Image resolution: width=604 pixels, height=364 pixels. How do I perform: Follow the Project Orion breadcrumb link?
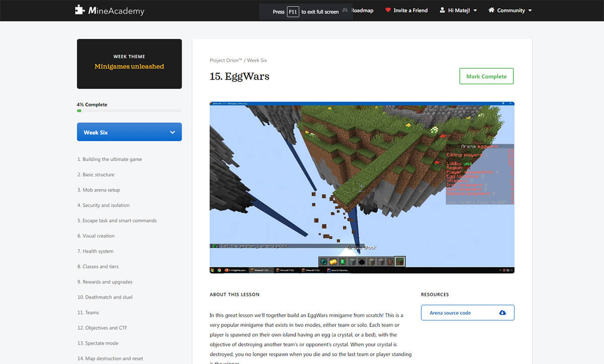coord(226,60)
